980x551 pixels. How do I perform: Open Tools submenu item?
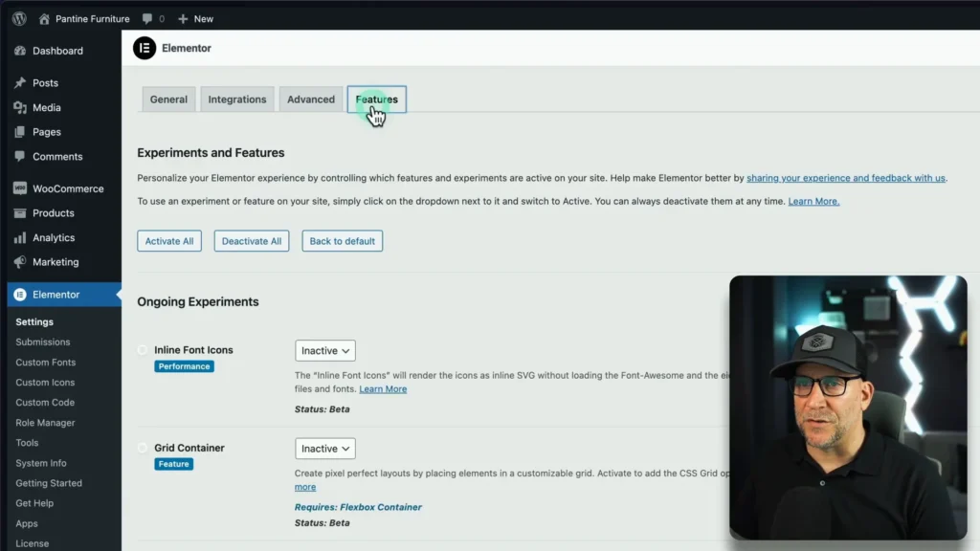click(27, 442)
